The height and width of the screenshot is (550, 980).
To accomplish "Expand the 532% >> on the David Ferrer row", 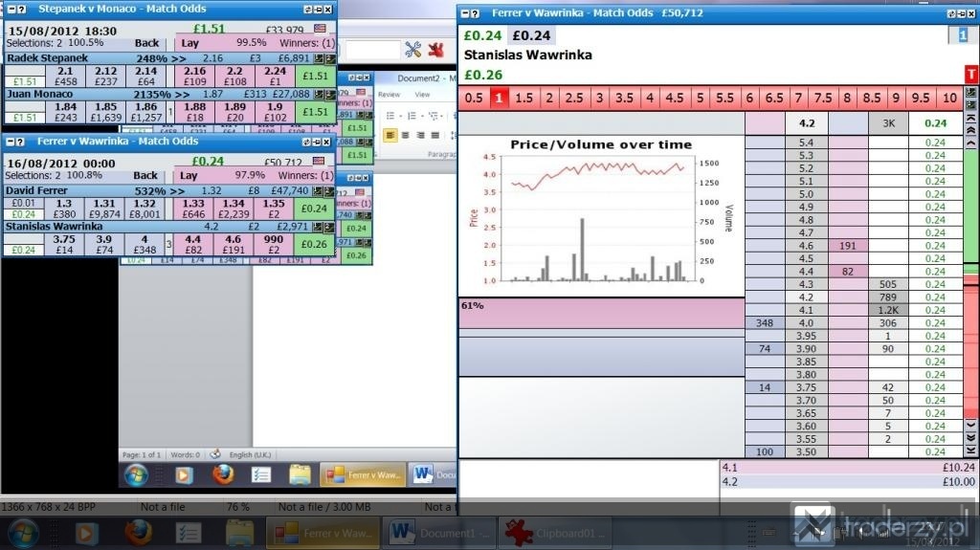I will coord(160,191).
